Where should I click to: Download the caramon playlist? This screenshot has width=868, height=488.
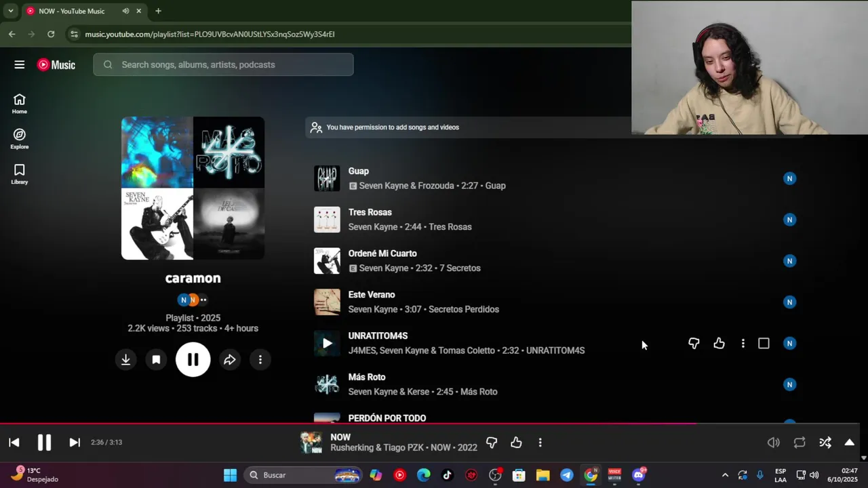[125, 360]
